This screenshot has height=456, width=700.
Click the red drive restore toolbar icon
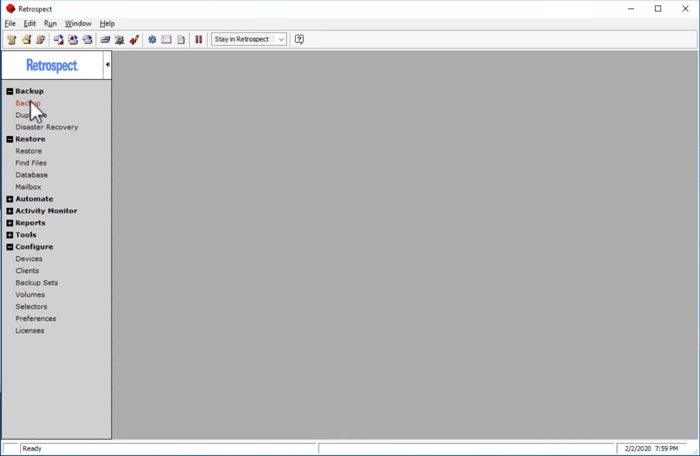(x=73, y=39)
